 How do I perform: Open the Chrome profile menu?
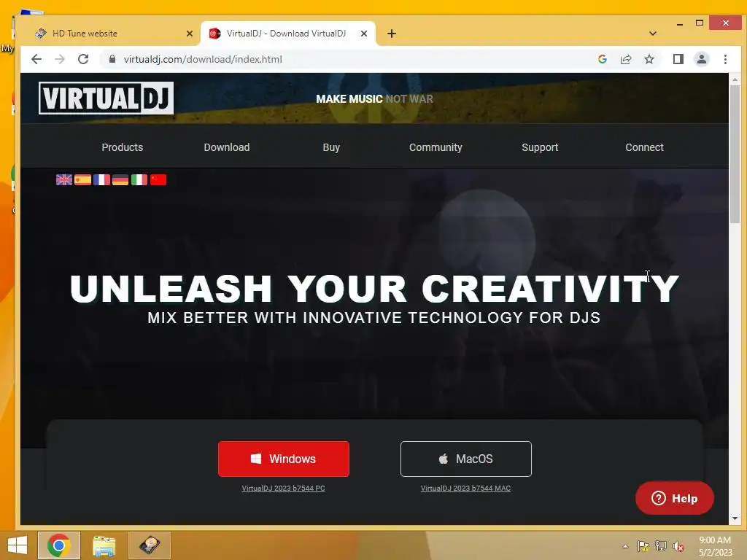(x=702, y=59)
